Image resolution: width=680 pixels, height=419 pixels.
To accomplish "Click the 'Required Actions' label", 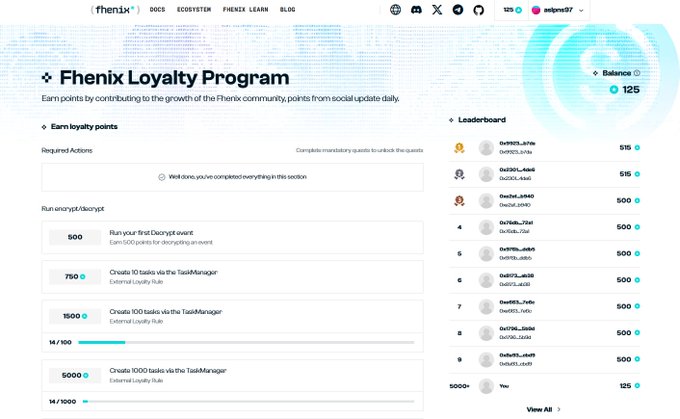I will click(67, 151).
